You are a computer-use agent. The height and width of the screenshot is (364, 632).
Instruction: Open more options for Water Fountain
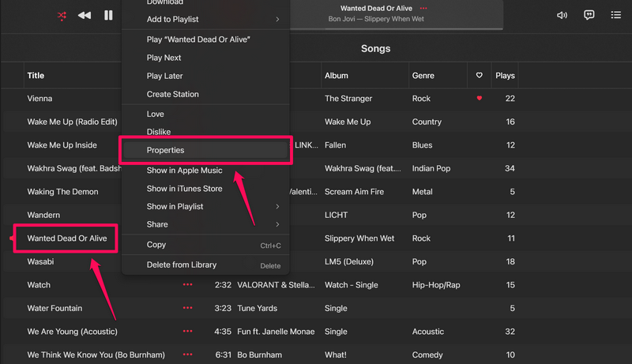pos(187,308)
